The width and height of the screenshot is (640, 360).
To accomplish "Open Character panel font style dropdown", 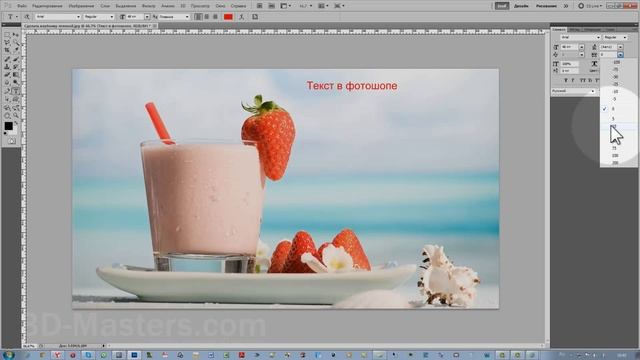I will coord(625,37).
